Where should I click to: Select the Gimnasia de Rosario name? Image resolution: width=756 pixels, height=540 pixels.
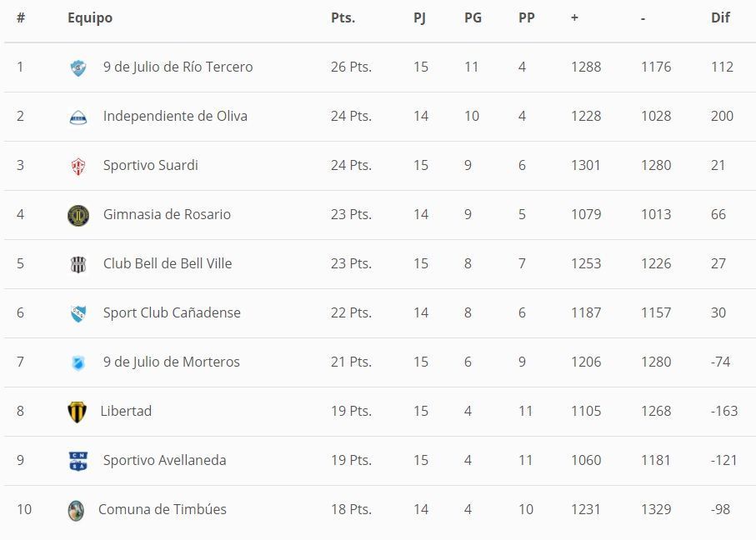tap(167, 214)
